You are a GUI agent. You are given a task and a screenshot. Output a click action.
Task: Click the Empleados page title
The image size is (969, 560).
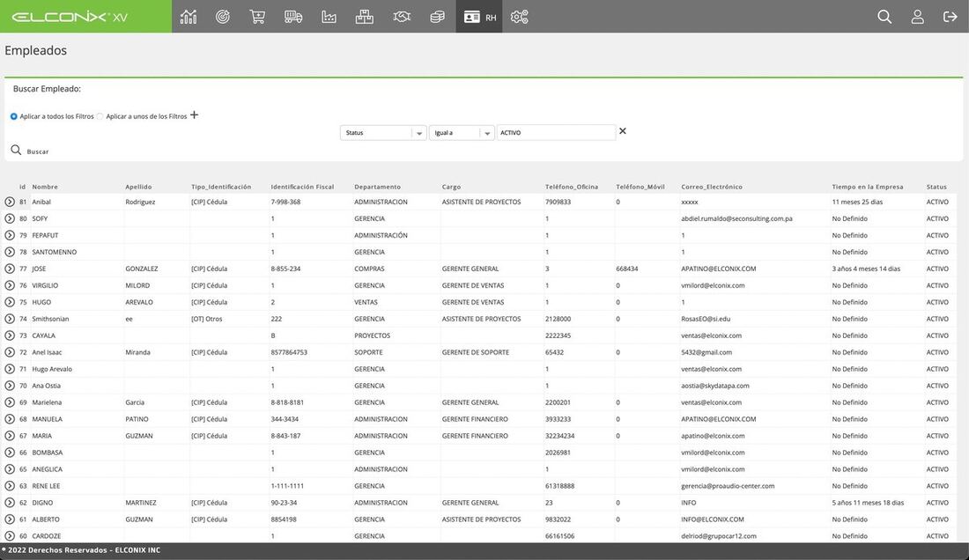tap(36, 50)
